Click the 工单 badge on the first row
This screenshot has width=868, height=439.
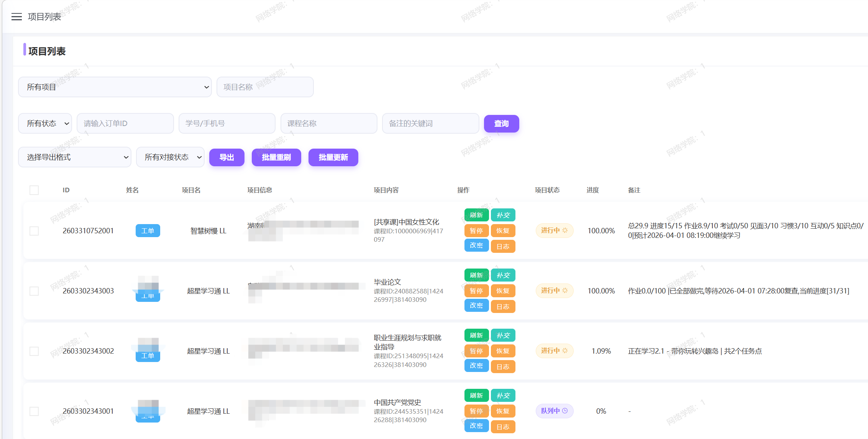(148, 231)
